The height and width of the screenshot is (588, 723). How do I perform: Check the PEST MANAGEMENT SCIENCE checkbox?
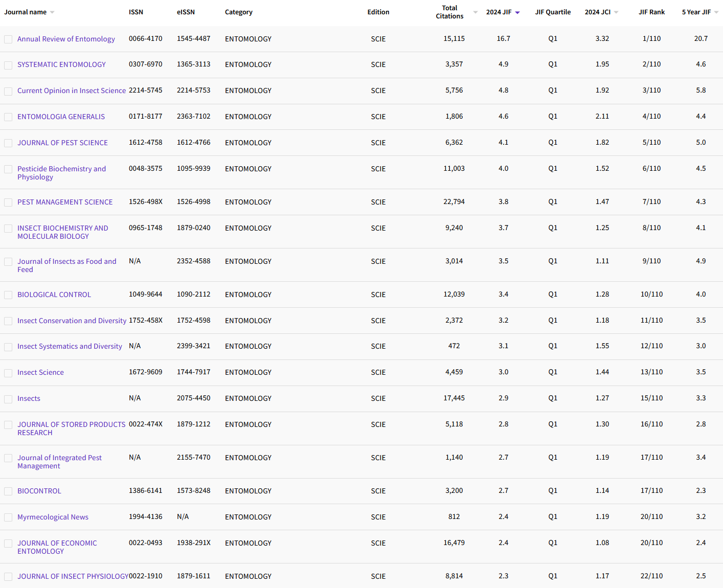(8, 202)
